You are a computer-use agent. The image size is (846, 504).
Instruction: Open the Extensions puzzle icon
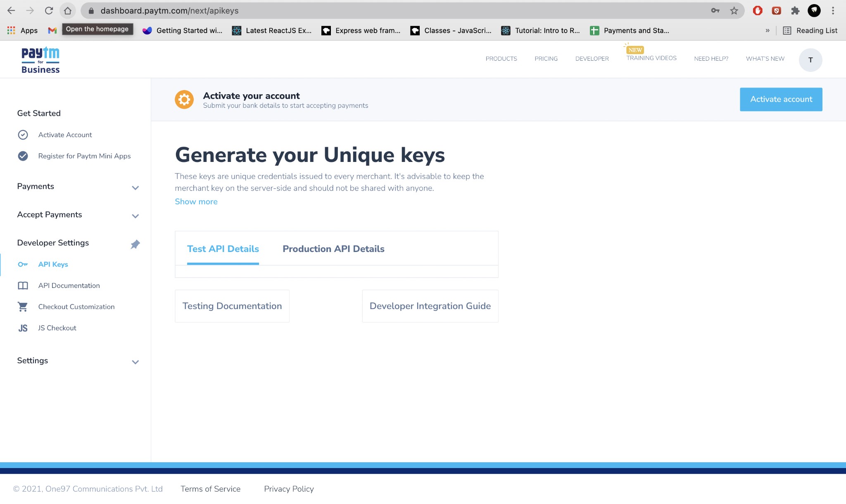(x=795, y=11)
